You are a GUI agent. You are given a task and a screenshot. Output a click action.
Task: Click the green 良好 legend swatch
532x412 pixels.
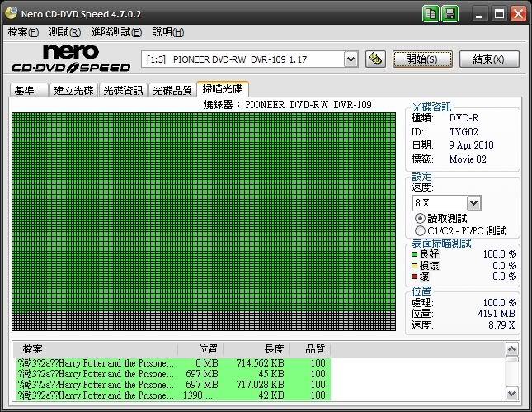pyautogui.click(x=414, y=254)
